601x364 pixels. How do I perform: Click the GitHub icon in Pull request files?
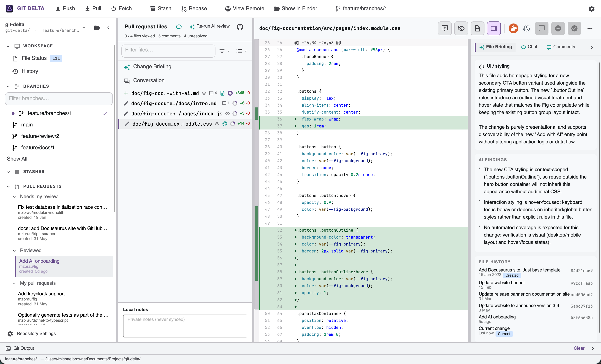[x=240, y=27]
